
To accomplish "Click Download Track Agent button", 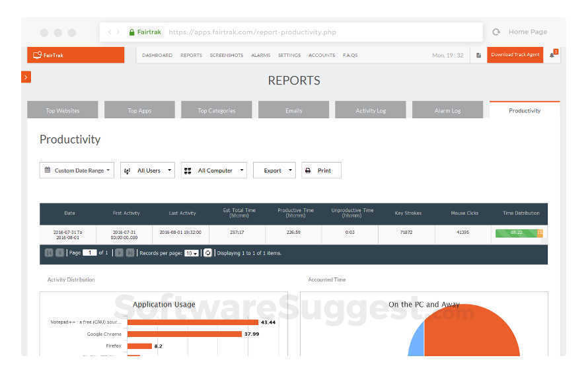I will 515,55.
